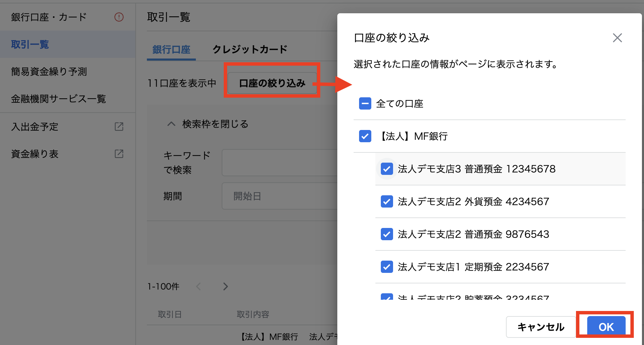Uncheck 法人デモ支店2 普通預金 9876543 checkbox
The width and height of the screenshot is (644, 345).
pyautogui.click(x=387, y=234)
